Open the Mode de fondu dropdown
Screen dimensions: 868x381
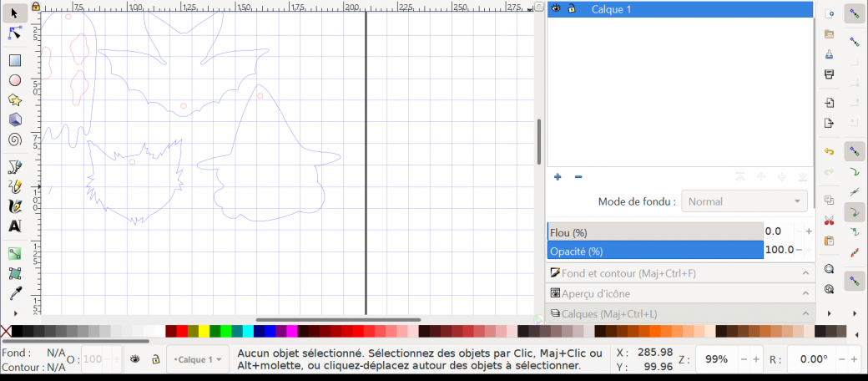(x=744, y=201)
